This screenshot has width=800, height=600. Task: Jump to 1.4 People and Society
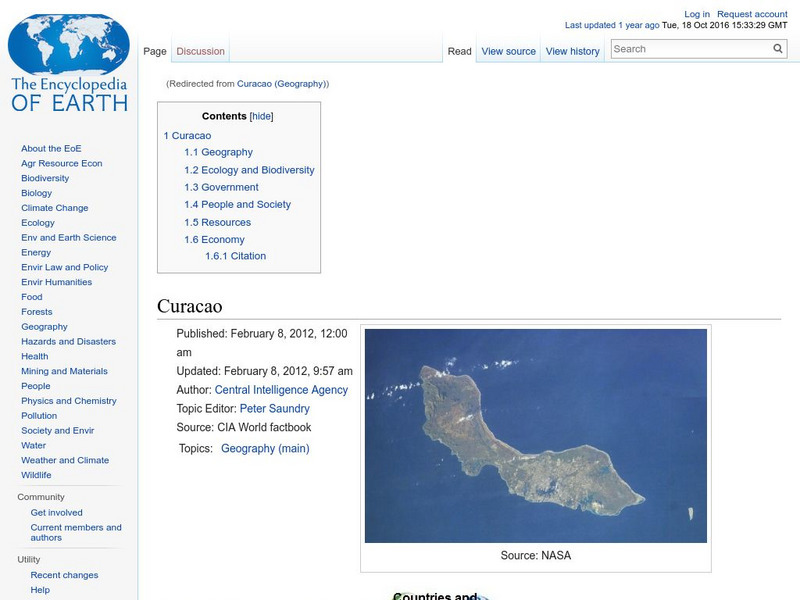pyautogui.click(x=237, y=205)
